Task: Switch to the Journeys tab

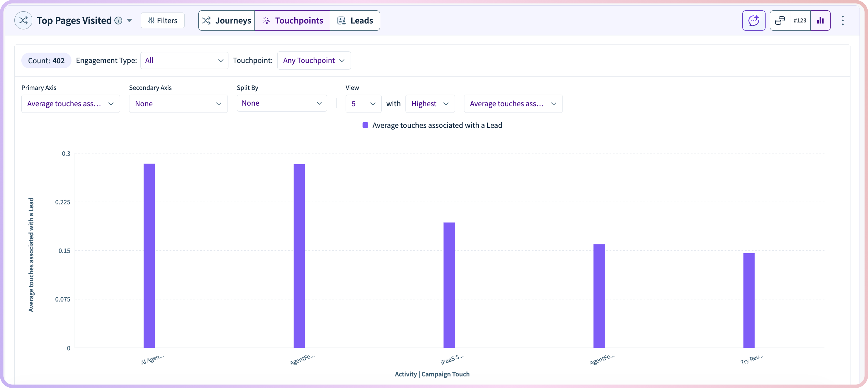Action: tap(227, 21)
